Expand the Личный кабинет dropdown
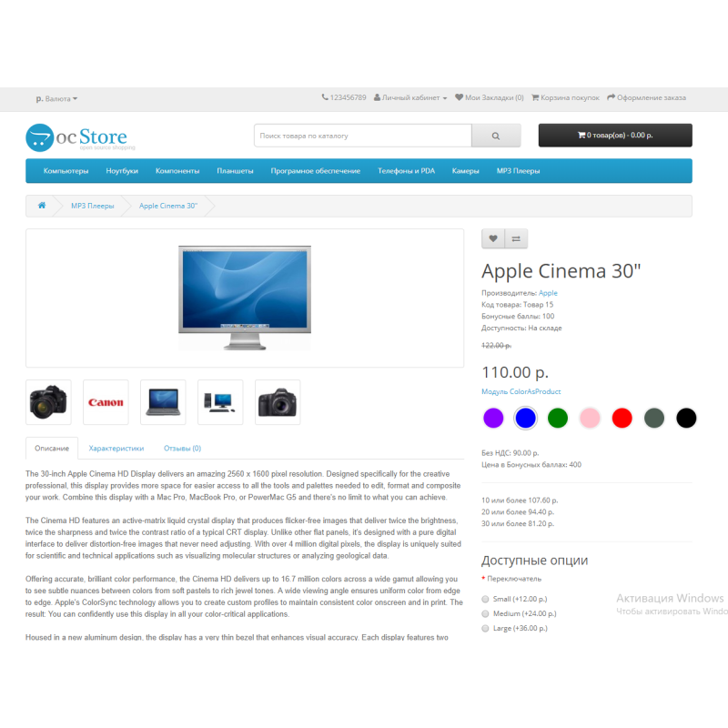Image resolution: width=728 pixels, height=728 pixels. [x=410, y=97]
